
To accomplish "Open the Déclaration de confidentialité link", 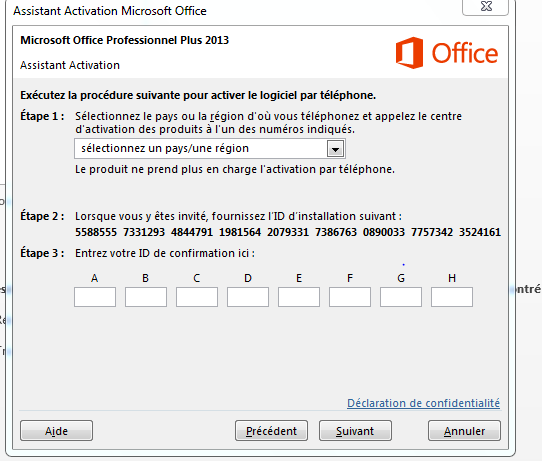I will coord(423,403).
